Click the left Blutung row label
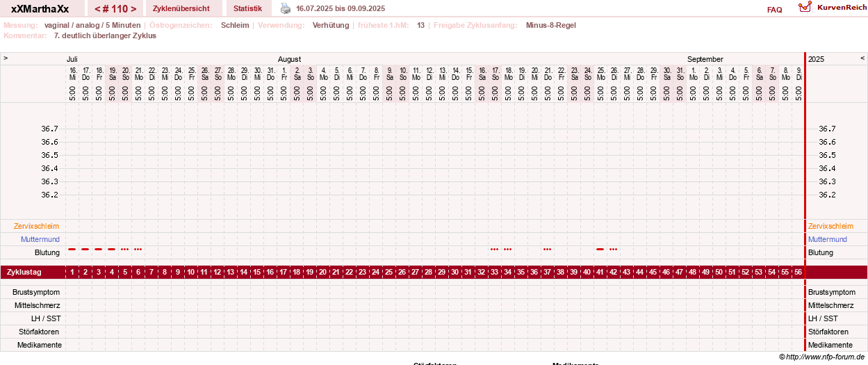 pos(47,252)
